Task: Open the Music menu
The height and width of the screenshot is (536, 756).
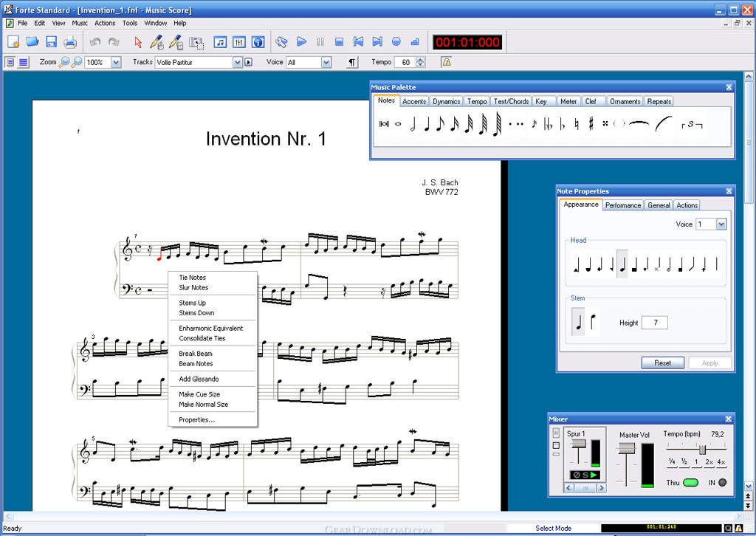Action: point(80,23)
